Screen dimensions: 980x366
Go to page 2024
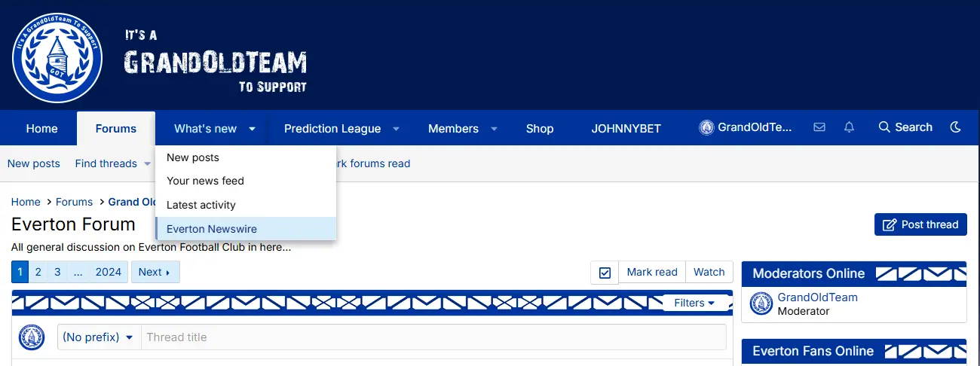109,272
